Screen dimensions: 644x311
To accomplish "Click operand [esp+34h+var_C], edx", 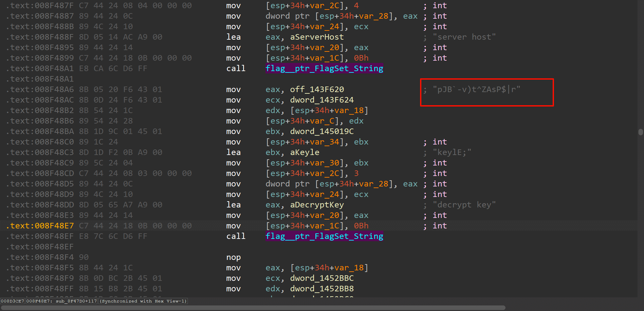I will (x=315, y=121).
